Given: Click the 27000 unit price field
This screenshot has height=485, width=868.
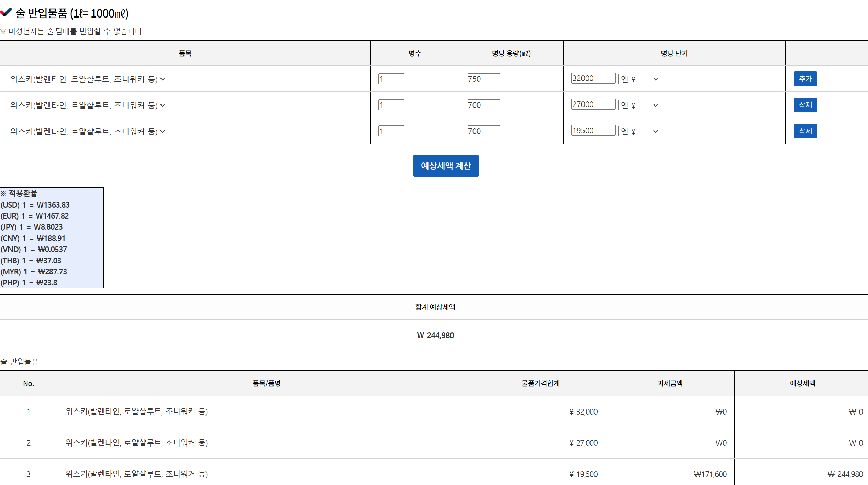Looking at the screenshot, I should pos(593,104).
